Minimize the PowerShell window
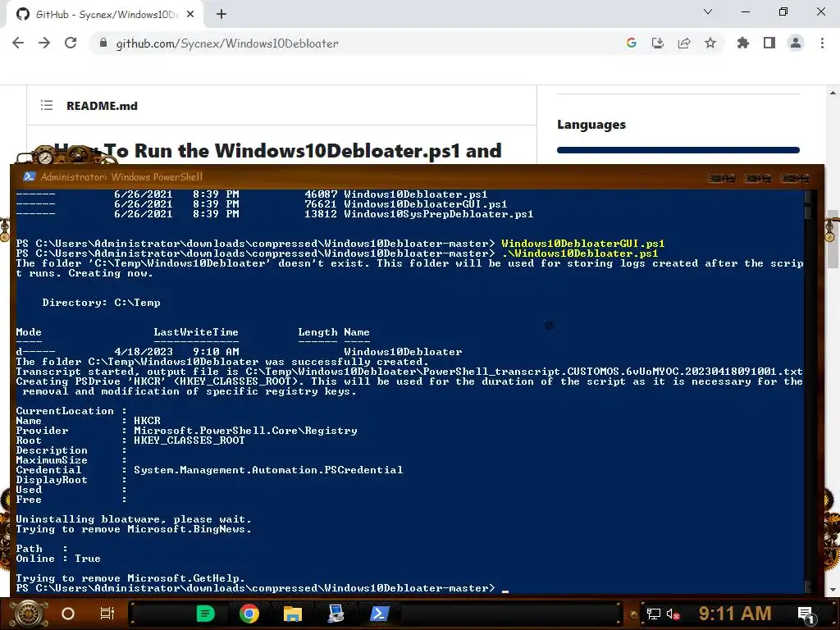Image resolution: width=840 pixels, height=630 pixels. coord(722,178)
